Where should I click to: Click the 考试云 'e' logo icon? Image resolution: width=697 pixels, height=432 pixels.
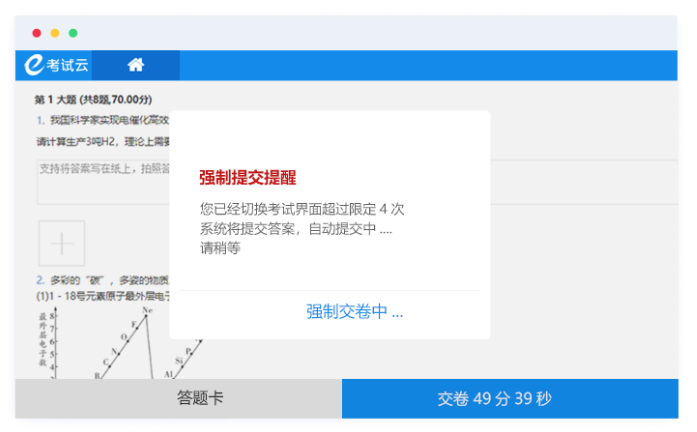coord(35,65)
